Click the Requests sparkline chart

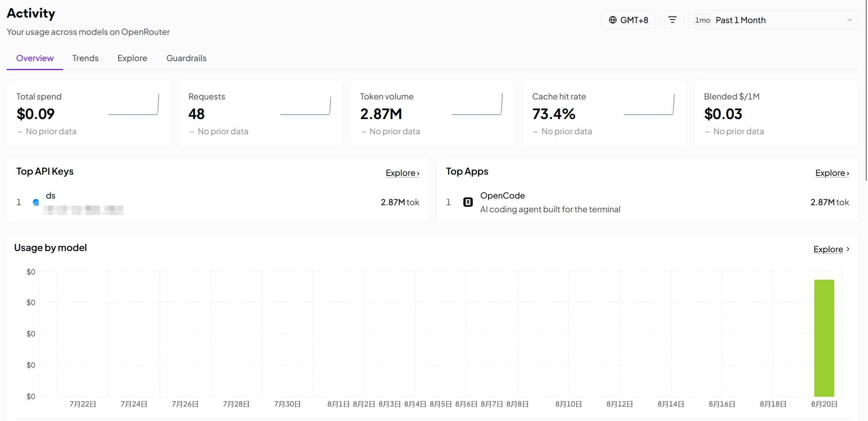(x=306, y=105)
